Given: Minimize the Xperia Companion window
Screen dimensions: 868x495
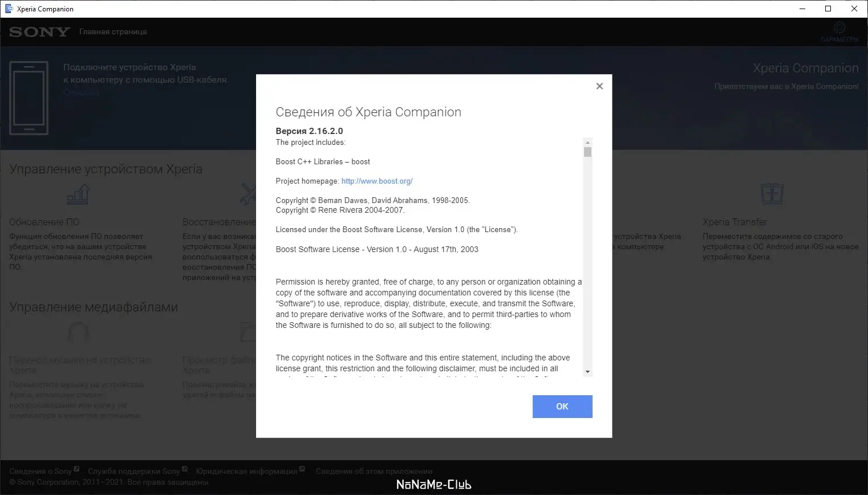Looking at the screenshot, I should [x=802, y=9].
